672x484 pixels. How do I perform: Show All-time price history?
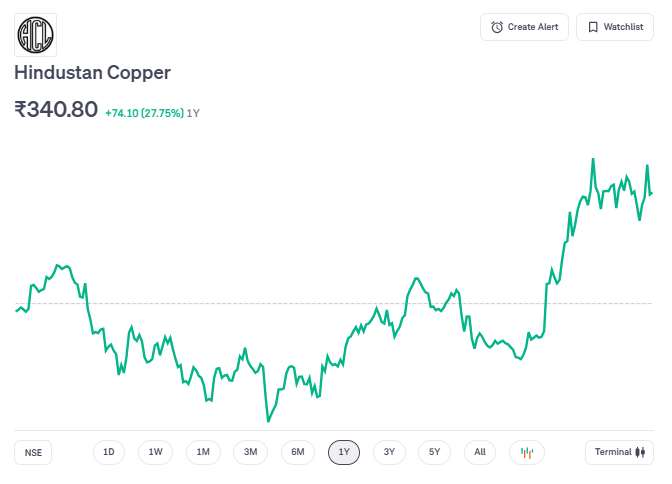(480, 452)
